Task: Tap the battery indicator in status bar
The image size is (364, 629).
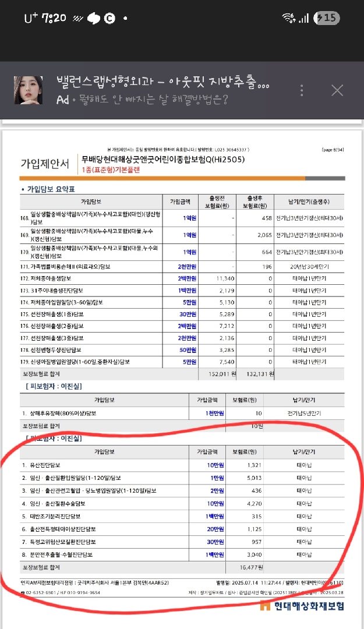Action: (326, 18)
